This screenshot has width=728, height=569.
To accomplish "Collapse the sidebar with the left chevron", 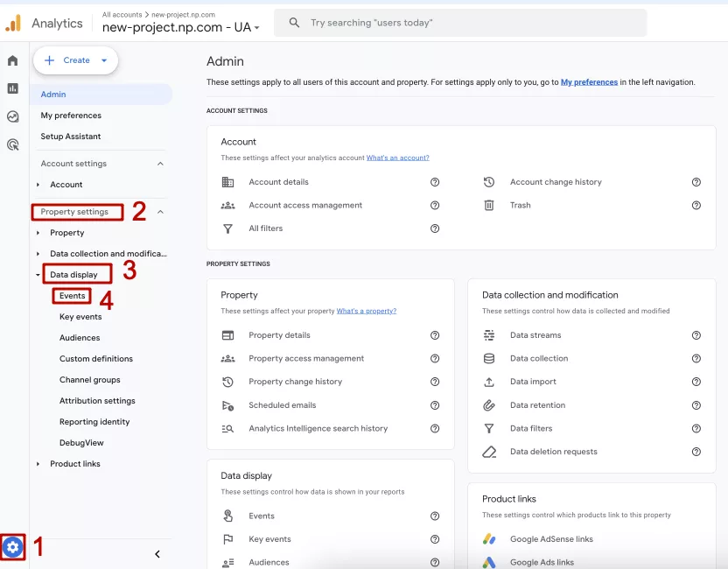I will click(157, 554).
